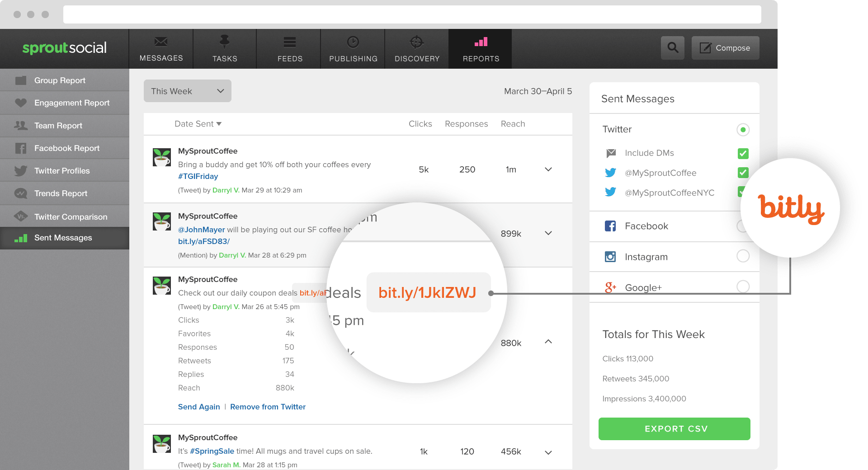This screenshot has width=868, height=470.
Task: Click the Facebook icon in Sent Messages
Action: pyautogui.click(x=610, y=226)
